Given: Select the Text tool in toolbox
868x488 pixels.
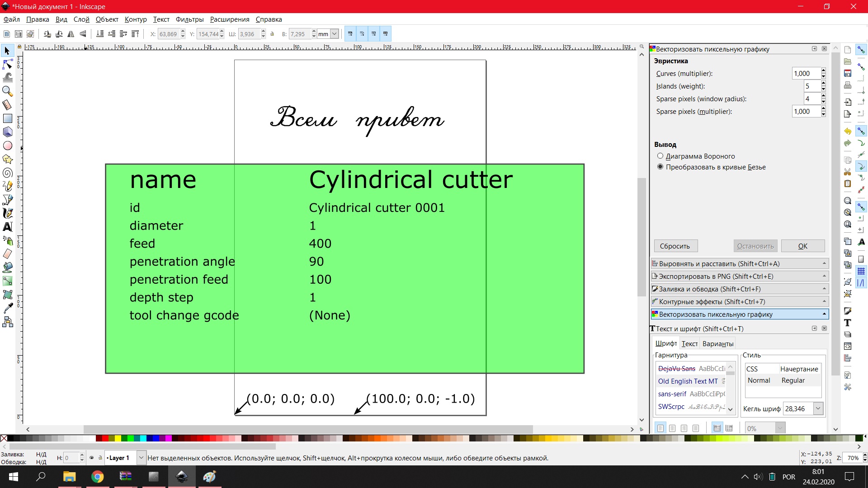Looking at the screenshot, I should coord(8,227).
